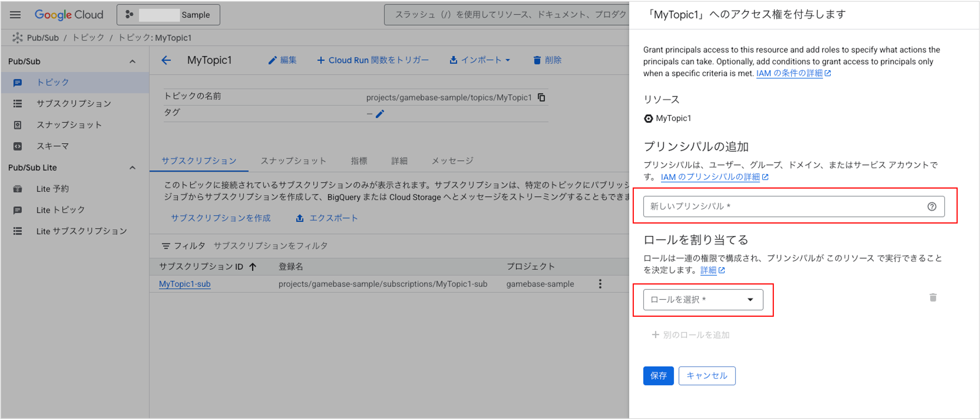Viewport: 980px width, 419px height.
Task: Click the キャンセル button
Action: point(707,376)
